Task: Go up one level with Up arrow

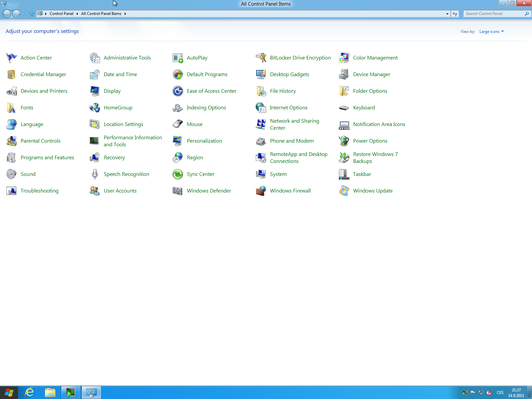Action: [32, 14]
